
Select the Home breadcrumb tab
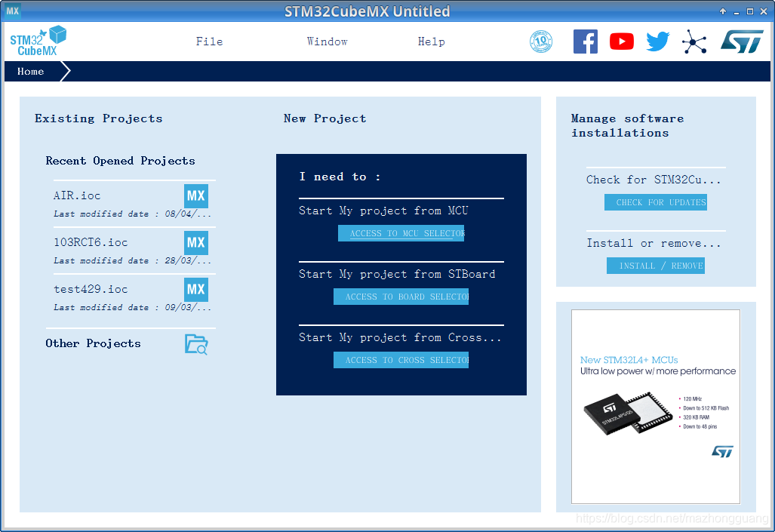[31, 71]
